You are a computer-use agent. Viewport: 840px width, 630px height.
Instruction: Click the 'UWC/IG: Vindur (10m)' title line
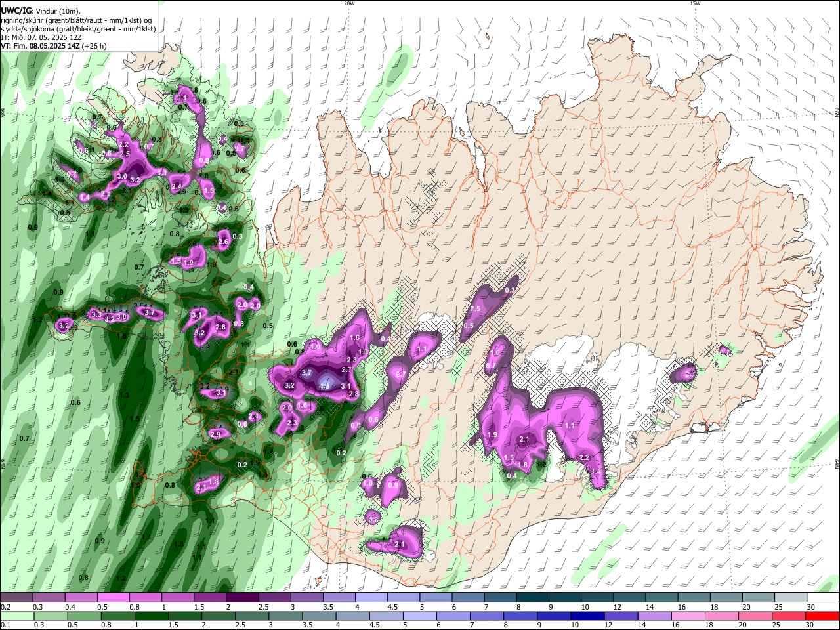[41, 10]
